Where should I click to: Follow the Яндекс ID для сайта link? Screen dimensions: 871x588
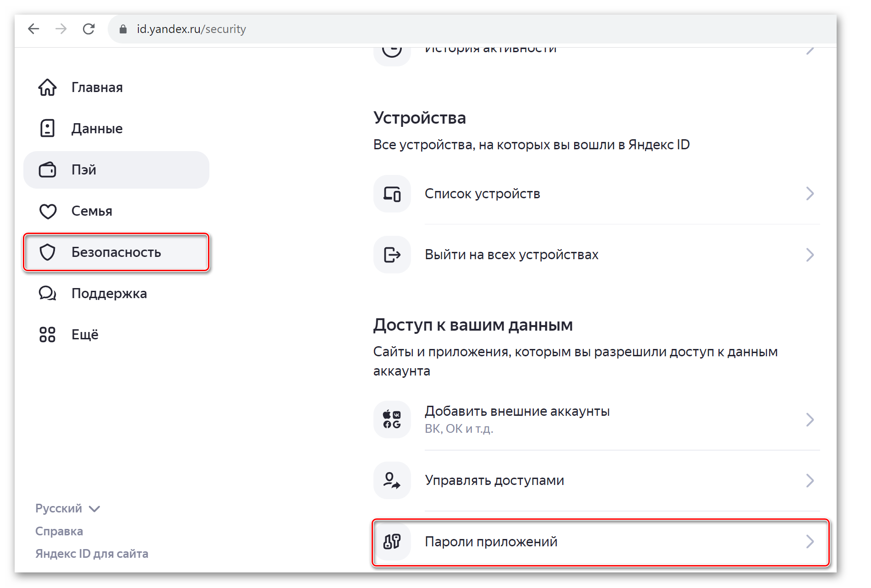coord(92,554)
